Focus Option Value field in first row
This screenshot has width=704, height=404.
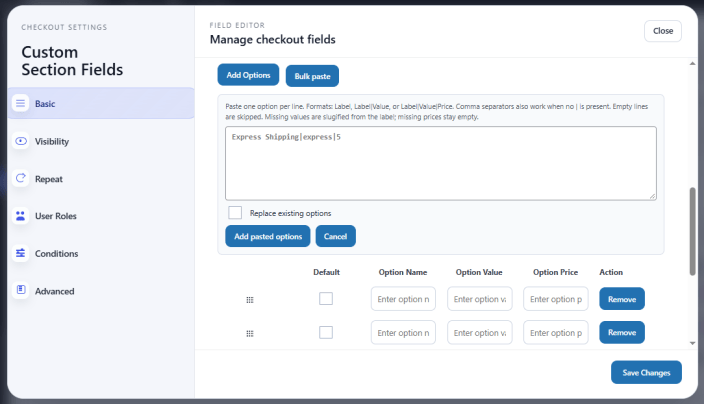pos(480,299)
